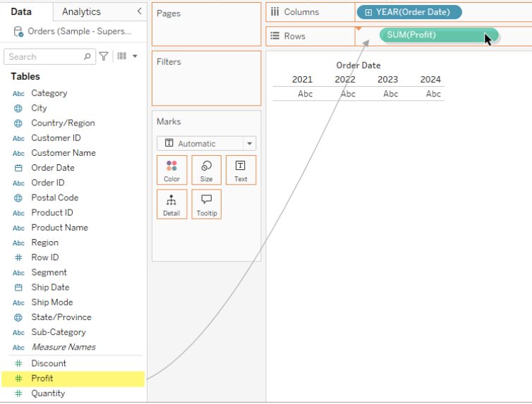This screenshot has width=532, height=404.
Task: Open the view options dropdown arrow
Action: tap(135, 56)
